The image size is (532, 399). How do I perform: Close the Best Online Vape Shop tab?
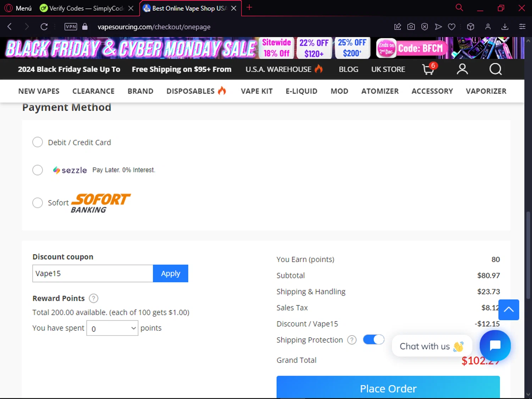234,8
